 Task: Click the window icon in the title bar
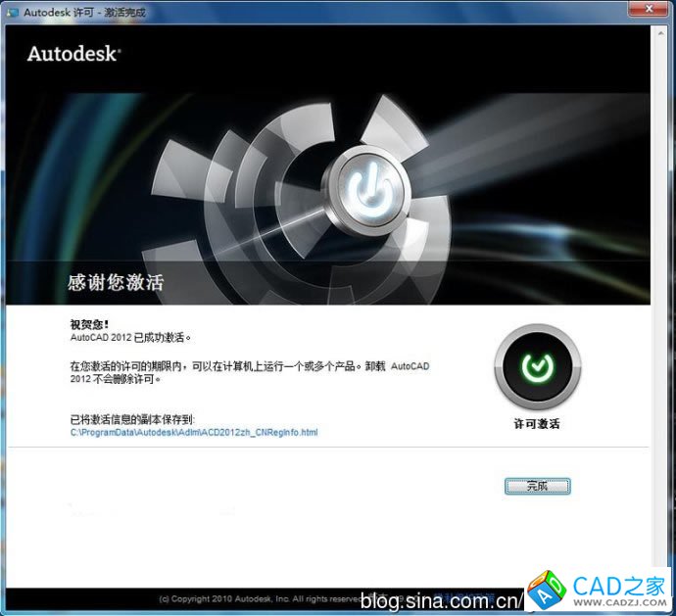[12, 9]
